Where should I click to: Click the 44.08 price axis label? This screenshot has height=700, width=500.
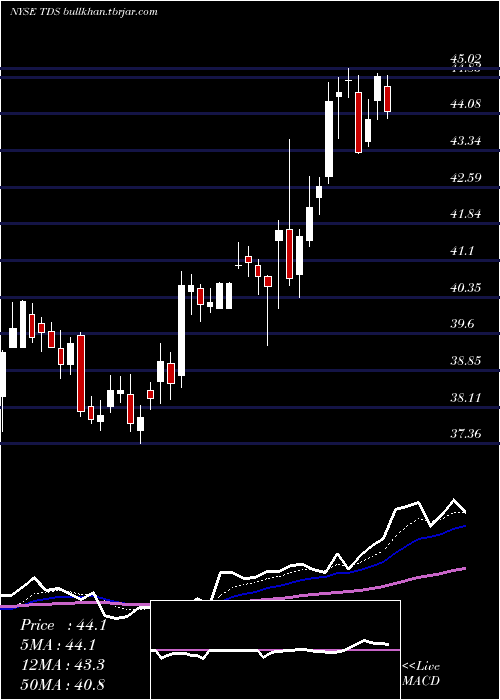(466, 104)
